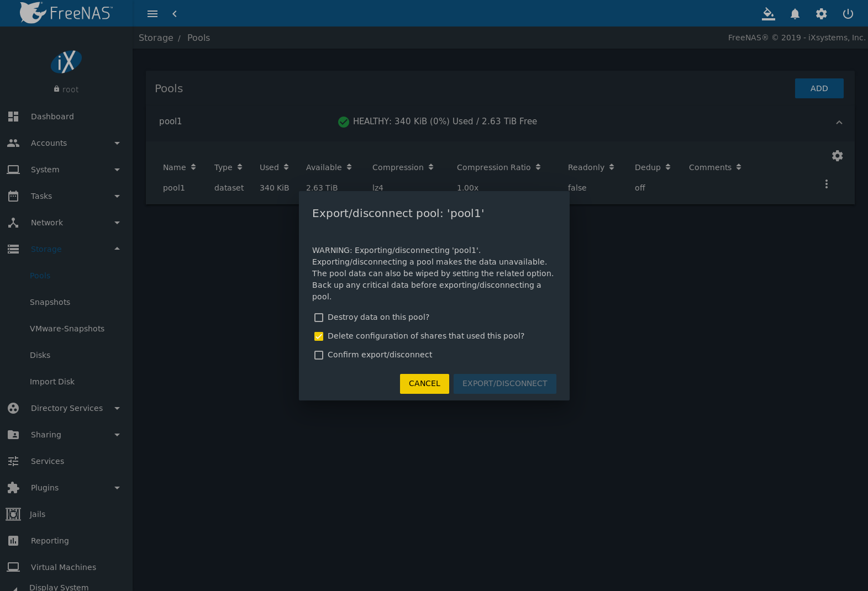Click the 'root' user label
868x591 pixels.
(x=71, y=89)
